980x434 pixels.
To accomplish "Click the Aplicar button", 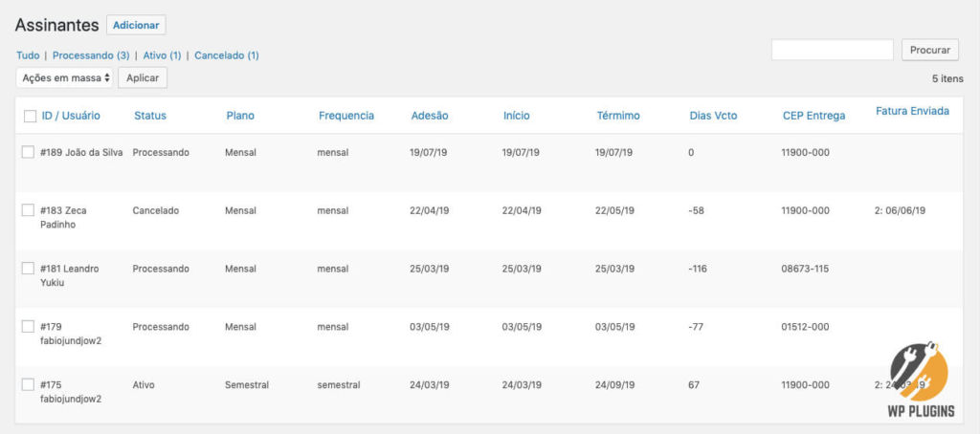I will (x=143, y=78).
